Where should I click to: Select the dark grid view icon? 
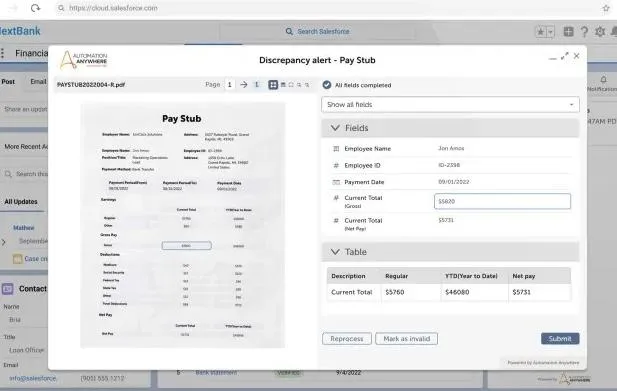click(x=273, y=85)
